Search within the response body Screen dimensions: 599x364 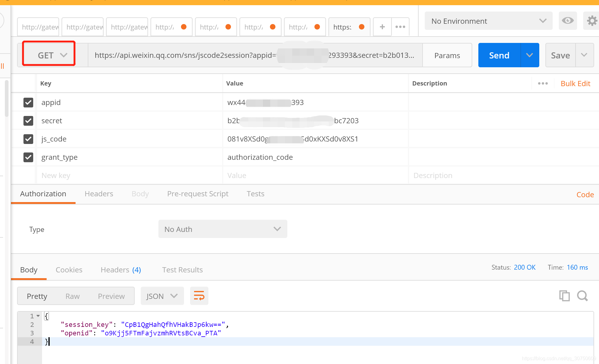(582, 296)
